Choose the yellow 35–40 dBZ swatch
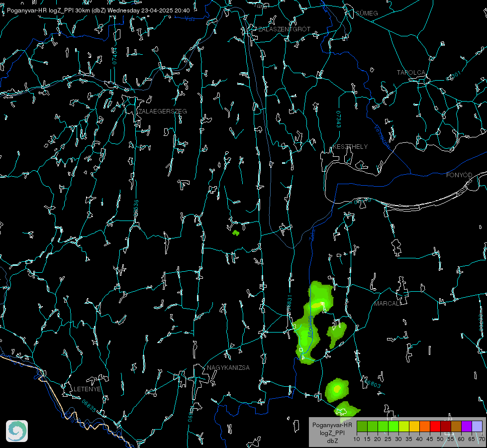Image resolution: width=487 pixels, height=448 pixels. (x=415, y=426)
